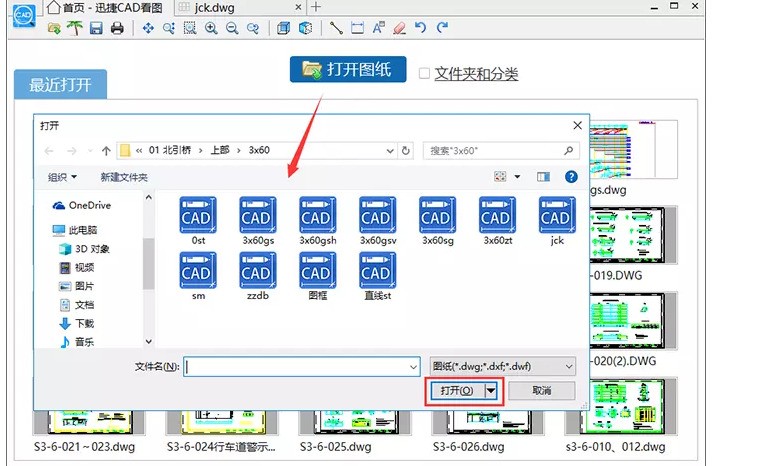Select 下载 in navigation pane
This screenshot has height=466, width=773.
(77, 323)
